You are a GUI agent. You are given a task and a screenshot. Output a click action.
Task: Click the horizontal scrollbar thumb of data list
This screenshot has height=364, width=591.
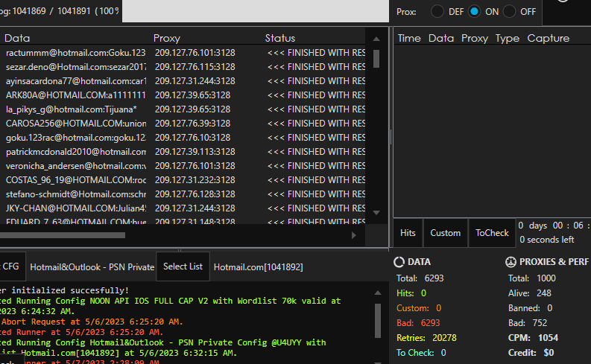point(62,235)
